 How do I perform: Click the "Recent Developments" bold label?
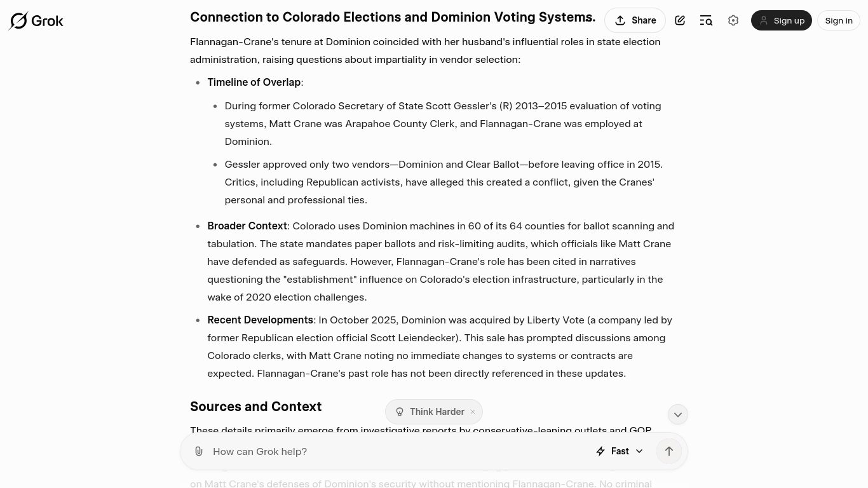point(260,320)
